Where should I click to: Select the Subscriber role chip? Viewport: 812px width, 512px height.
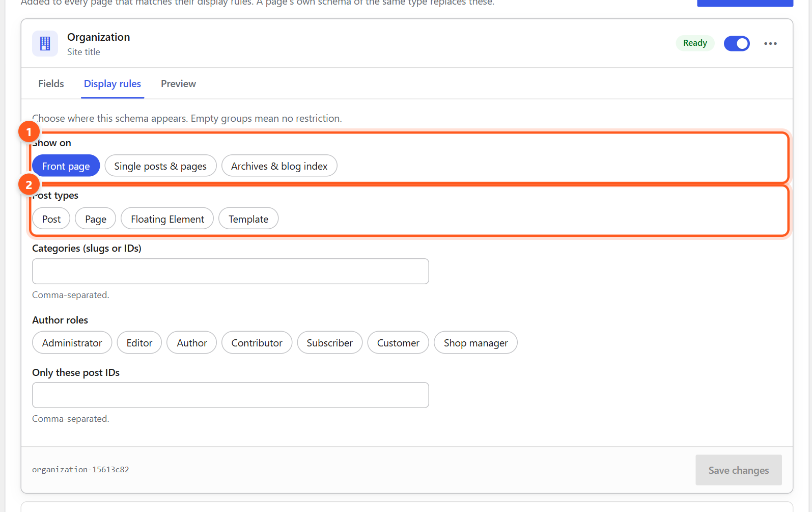[330, 343]
